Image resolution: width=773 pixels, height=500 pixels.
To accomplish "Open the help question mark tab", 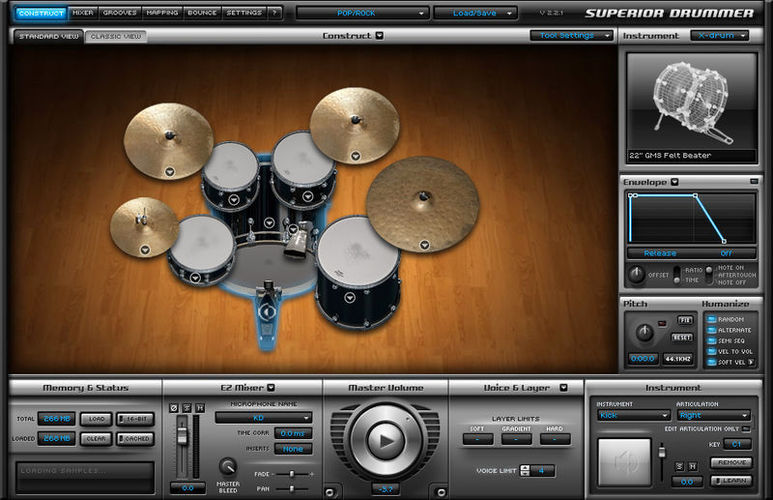I will coord(275,13).
